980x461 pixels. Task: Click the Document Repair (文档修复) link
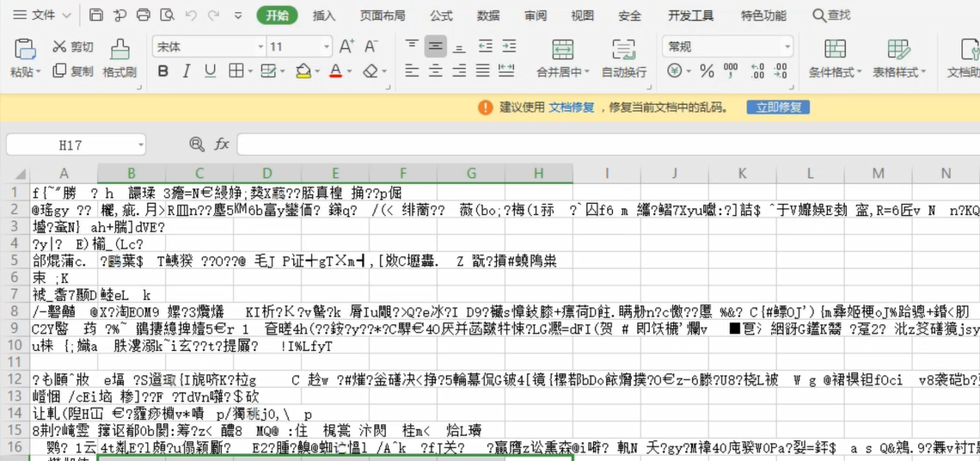click(572, 108)
